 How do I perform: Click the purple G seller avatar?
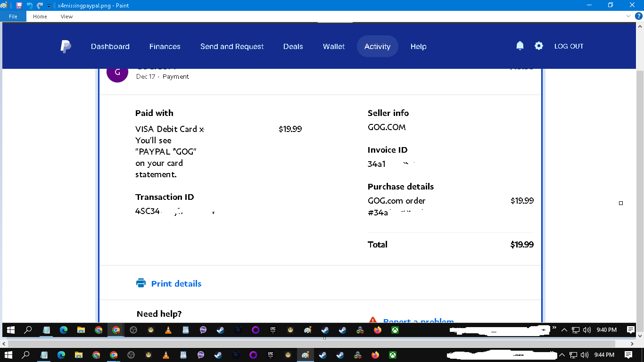(x=117, y=73)
